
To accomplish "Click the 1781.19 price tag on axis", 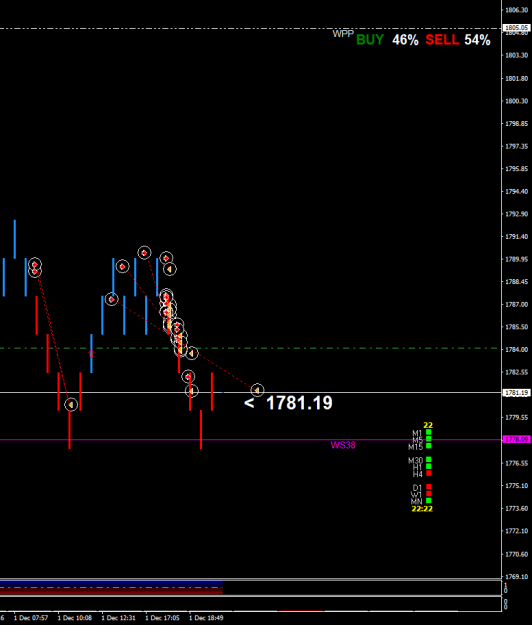I will point(517,393).
